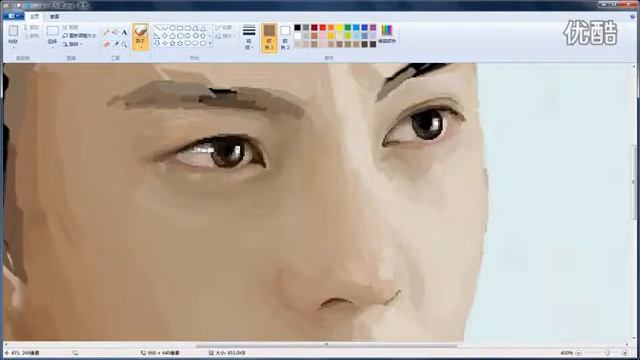Click the vertical canvas scrollbar
This screenshot has width=640, height=360.
pos(634,182)
